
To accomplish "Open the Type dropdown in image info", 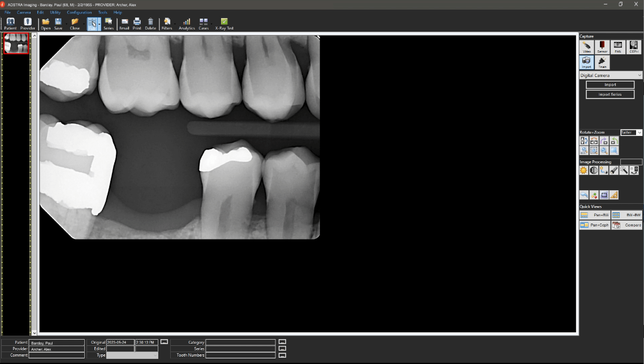I will [x=132, y=356].
